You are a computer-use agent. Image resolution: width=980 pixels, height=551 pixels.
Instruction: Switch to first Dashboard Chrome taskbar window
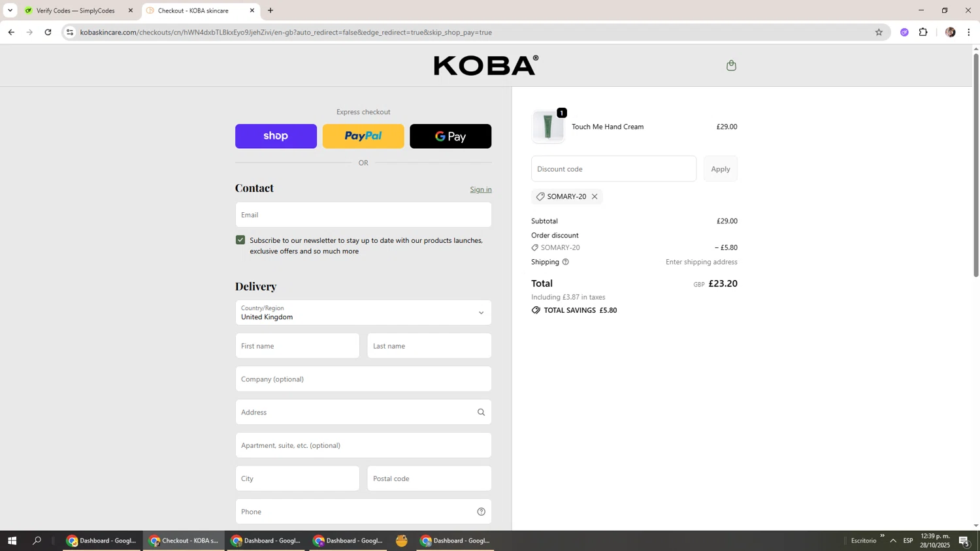pyautogui.click(x=102, y=541)
